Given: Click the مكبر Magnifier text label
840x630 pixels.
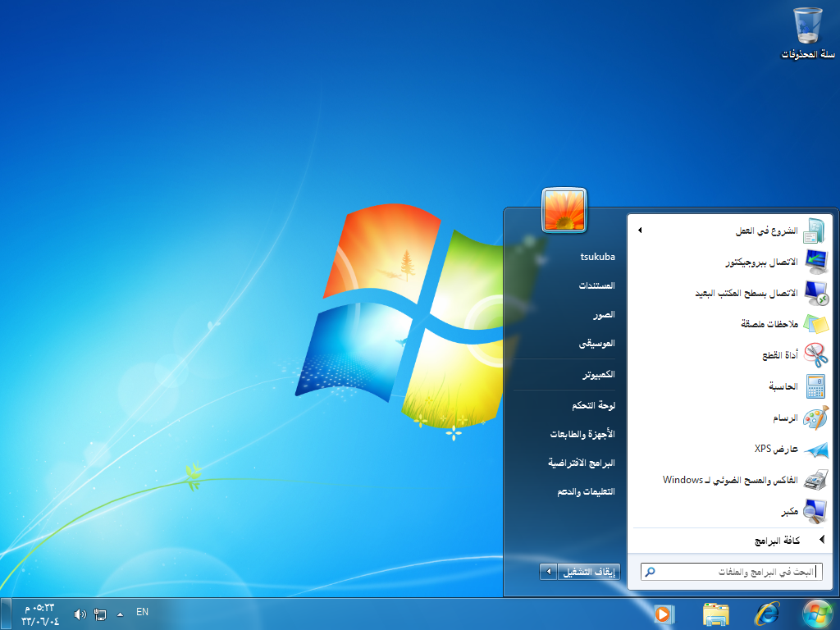Looking at the screenshot, I should [790, 512].
